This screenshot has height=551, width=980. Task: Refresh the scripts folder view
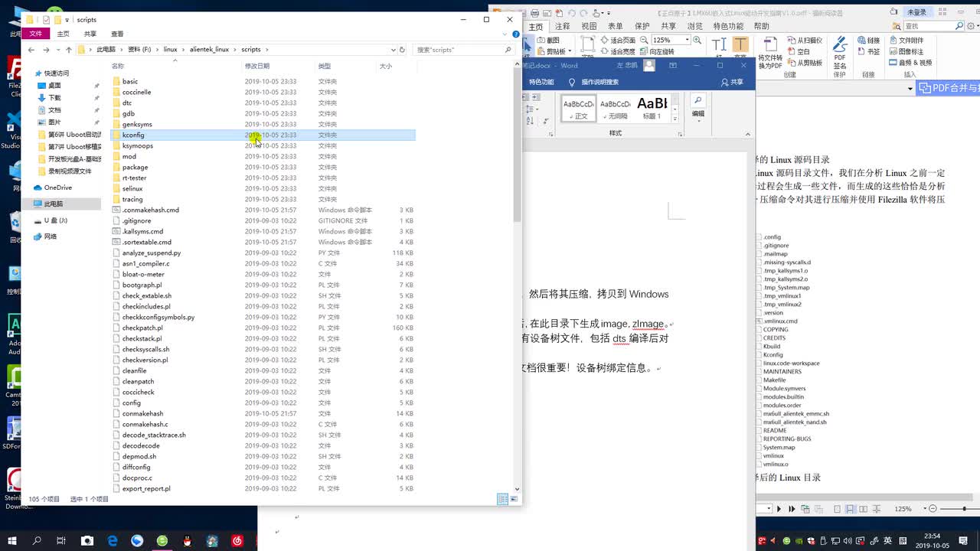click(x=403, y=50)
